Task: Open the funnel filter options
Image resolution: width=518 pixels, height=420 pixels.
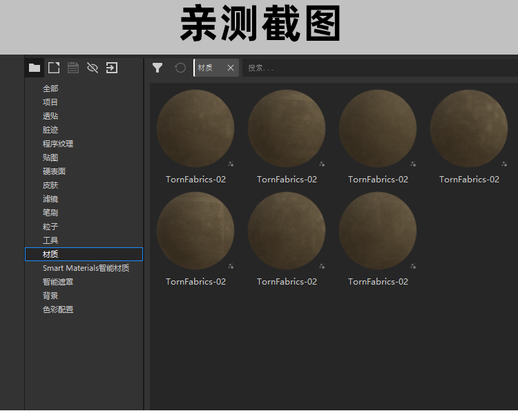Action: [157, 68]
